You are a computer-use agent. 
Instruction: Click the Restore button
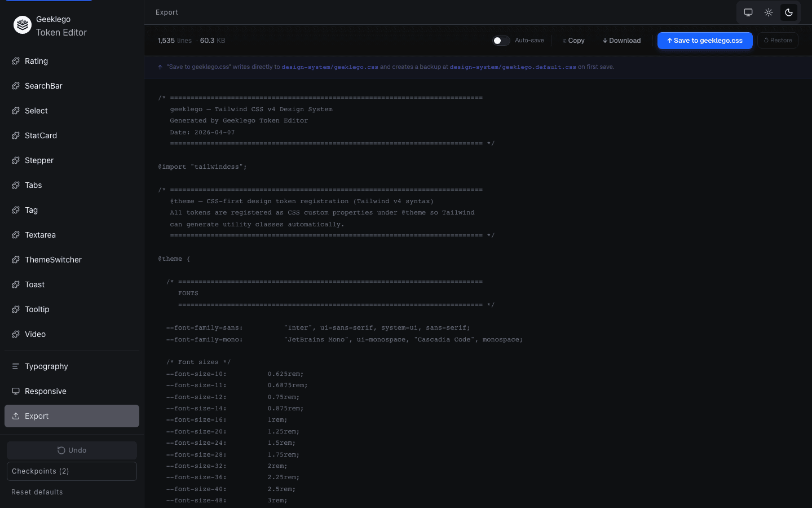(x=778, y=41)
